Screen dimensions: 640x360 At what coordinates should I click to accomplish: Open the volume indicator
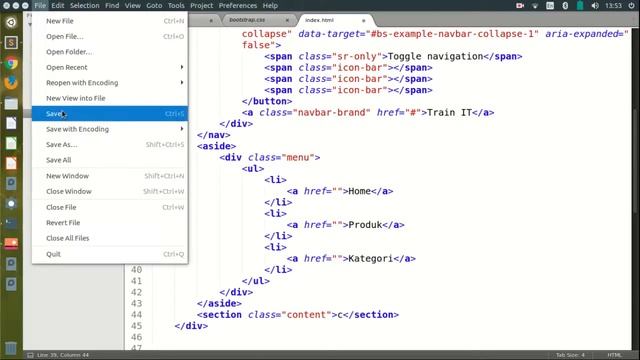[x=595, y=5]
